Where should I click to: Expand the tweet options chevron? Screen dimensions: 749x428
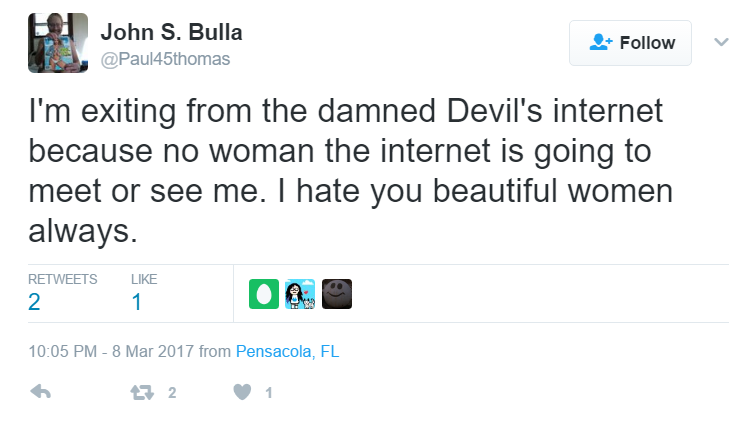(x=721, y=42)
